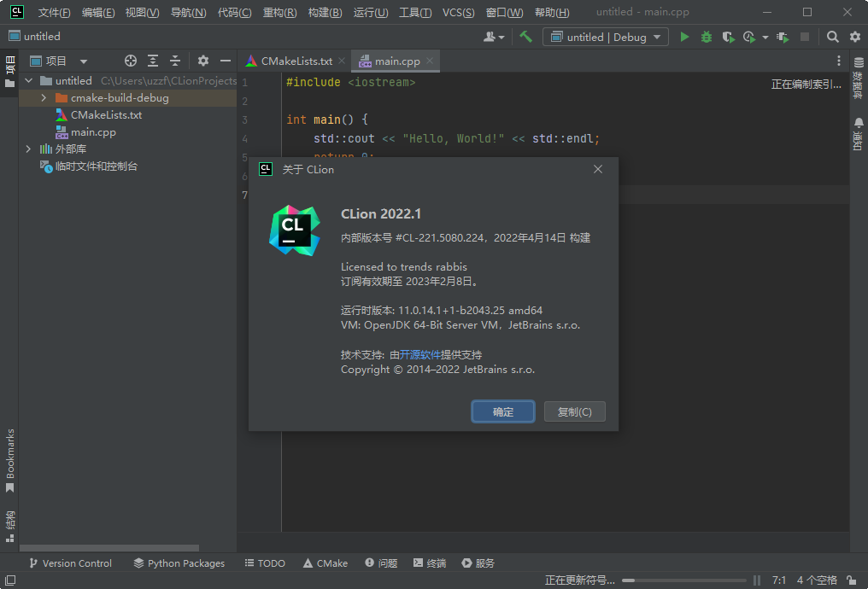This screenshot has width=868, height=589.
Task: Open the 重构(R) menu
Action: (x=279, y=12)
